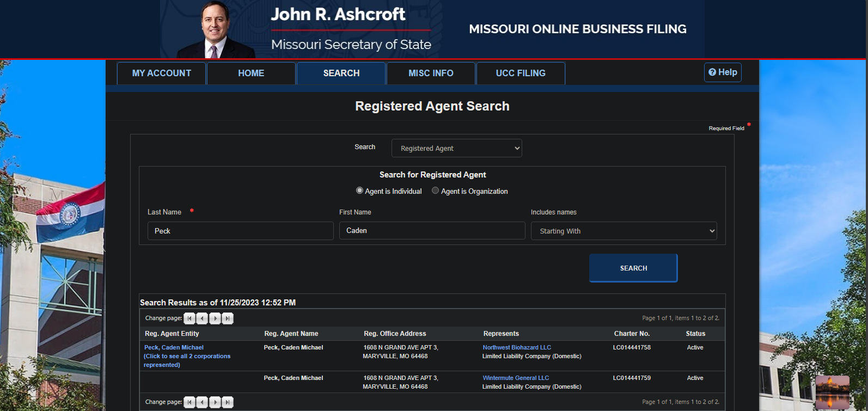Open the Includes names Starting With dropdown
Viewport: 868px width, 411px height.
pyautogui.click(x=624, y=231)
